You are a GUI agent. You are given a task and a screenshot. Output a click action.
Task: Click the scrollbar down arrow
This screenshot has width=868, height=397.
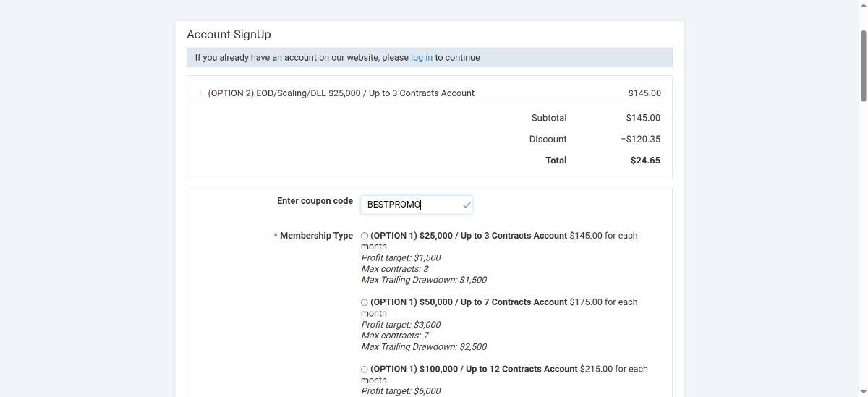(862, 392)
